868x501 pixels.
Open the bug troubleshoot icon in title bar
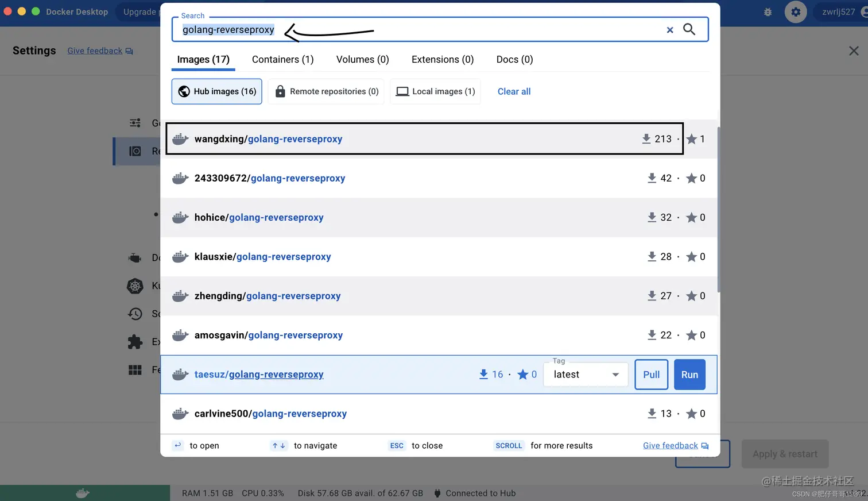coord(768,12)
